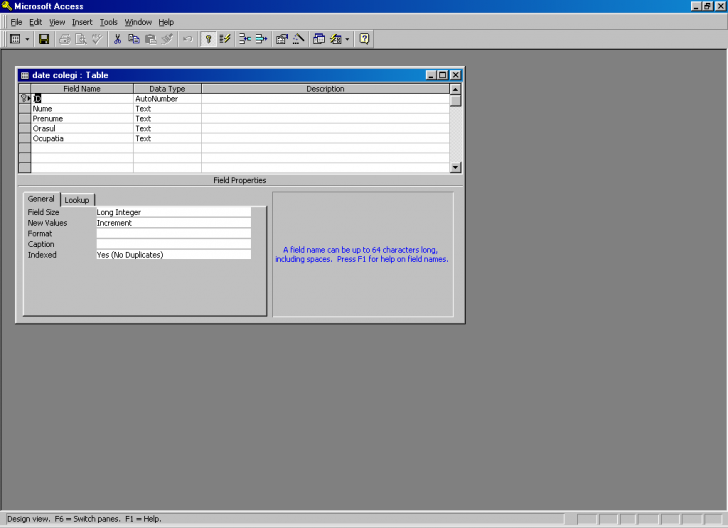728x528 pixels.
Task: Click the Text data type for Ocupatia
Action: coord(168,138)
